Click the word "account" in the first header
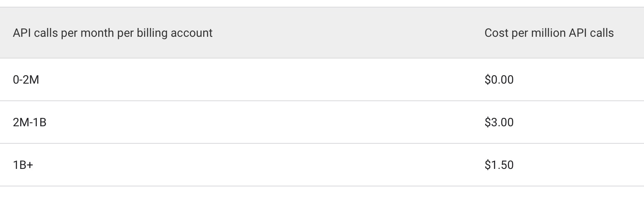 pyautogui.click(x=192, y=33)
